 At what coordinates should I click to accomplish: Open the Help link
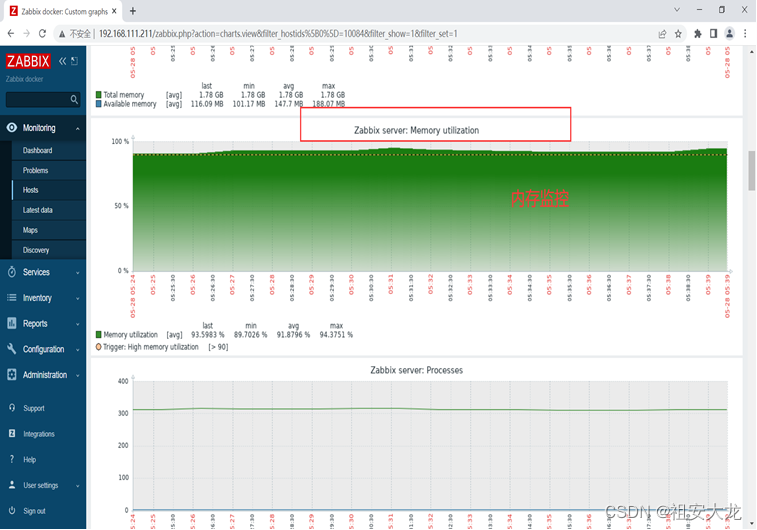point(29,460)
